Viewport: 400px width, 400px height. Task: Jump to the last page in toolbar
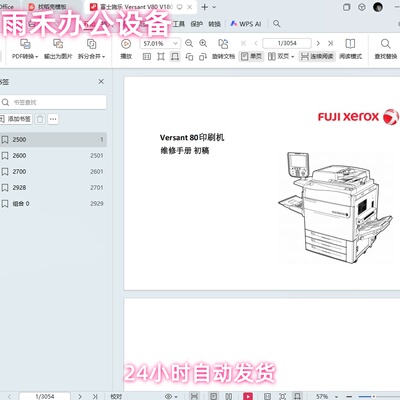click(330, 43)
